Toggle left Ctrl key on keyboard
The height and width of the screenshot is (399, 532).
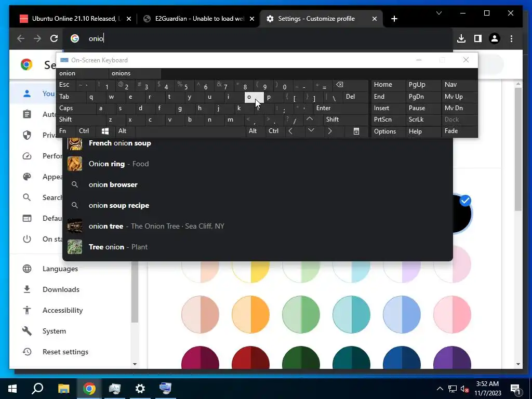pos(86,131)
